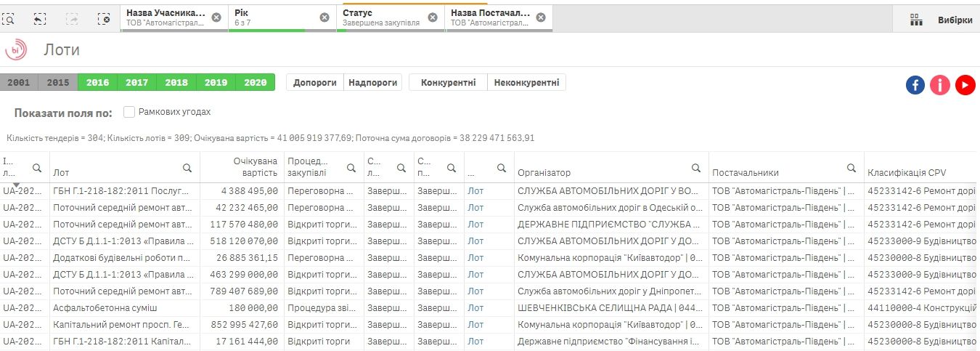The height and width of the screenshot is (351, 980).
Task: Open the red info icon
Action: [940, 85]
